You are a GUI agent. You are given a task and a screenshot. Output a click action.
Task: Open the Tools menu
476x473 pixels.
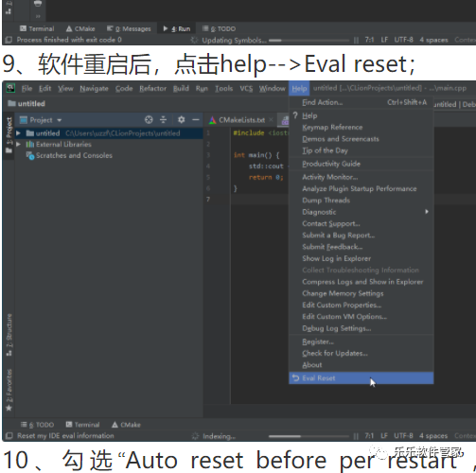(x=224, y=89)
